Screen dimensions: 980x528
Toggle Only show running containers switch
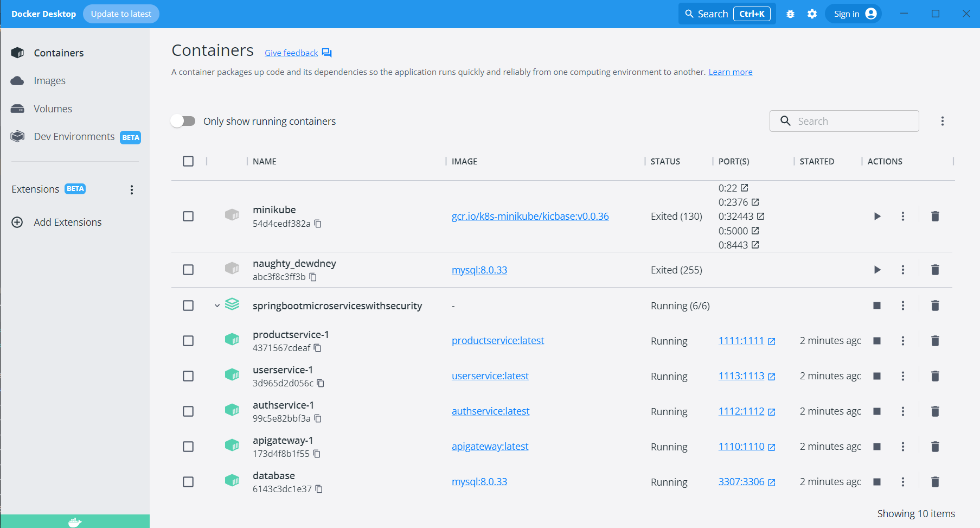(x=183, y=121)
